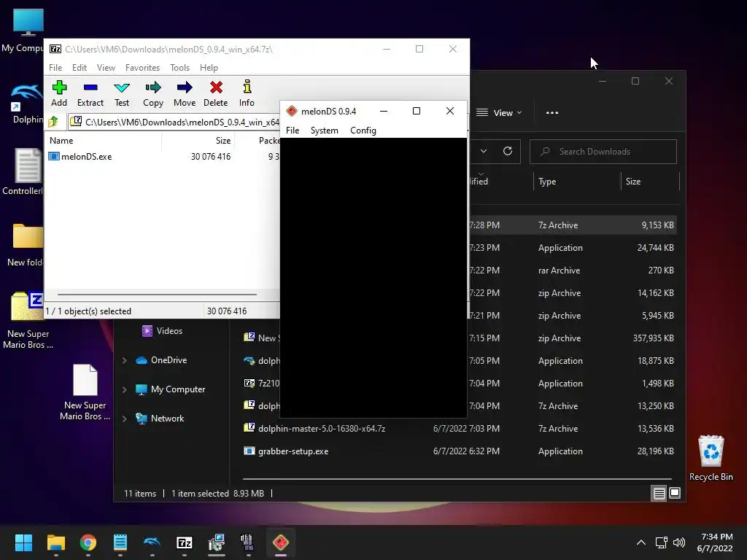747x560 pixels.
Task: Click the Search Downloads box
Action: point(603,152)
